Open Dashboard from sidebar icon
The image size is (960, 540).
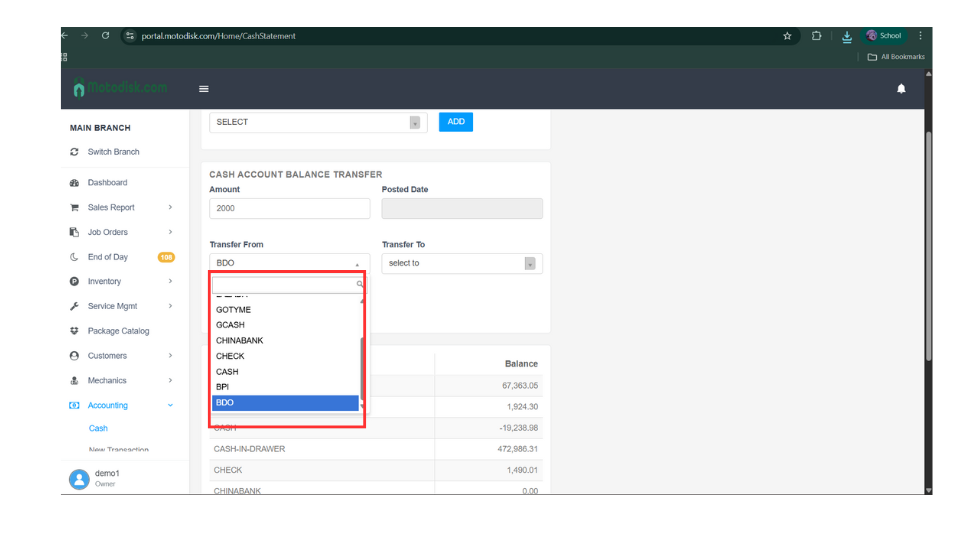74,183
